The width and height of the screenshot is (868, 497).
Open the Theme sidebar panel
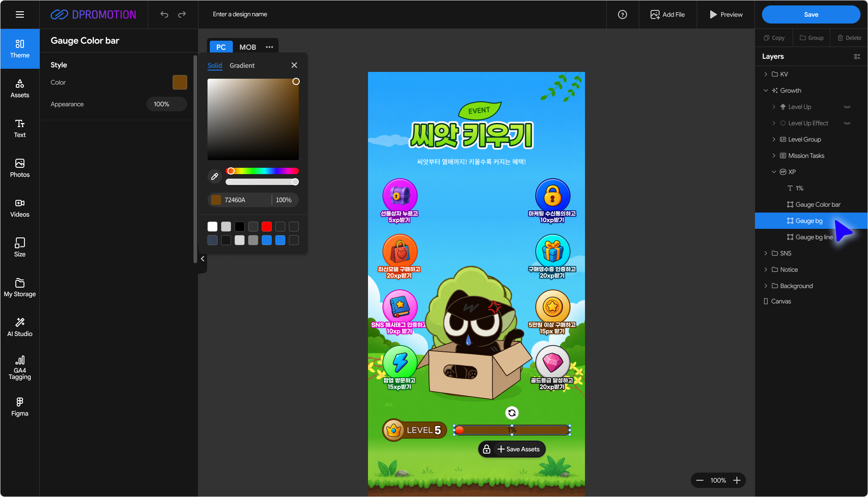[x=20, y=49]
